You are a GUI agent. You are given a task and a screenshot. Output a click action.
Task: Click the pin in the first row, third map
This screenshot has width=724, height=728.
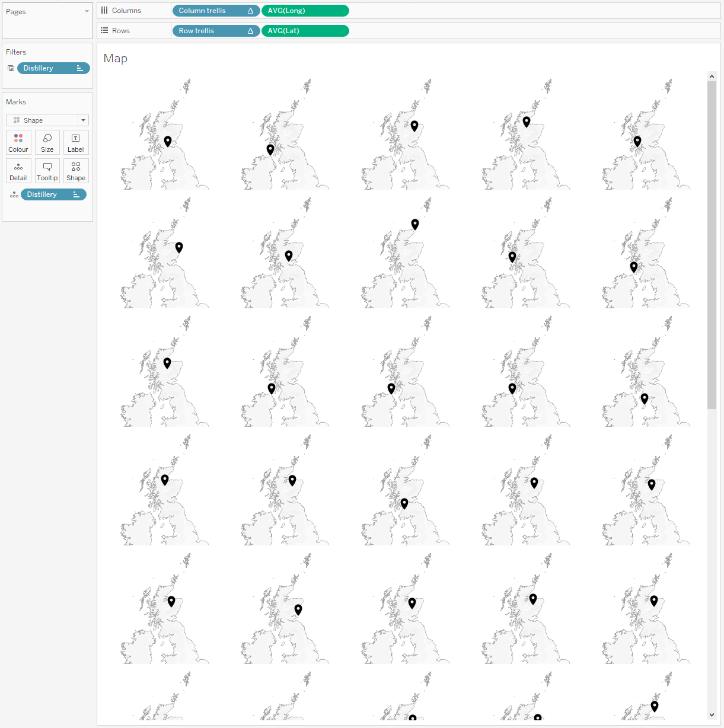(414, 126)
